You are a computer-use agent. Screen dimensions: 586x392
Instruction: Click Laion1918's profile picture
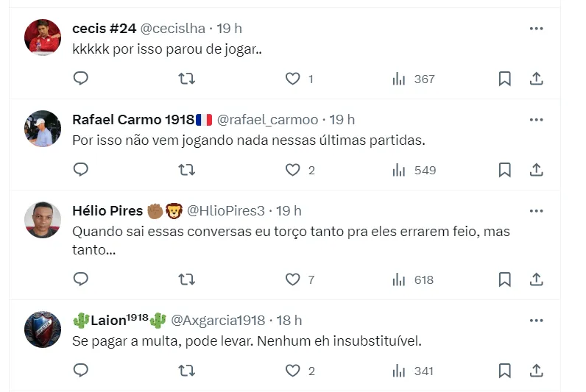43,329
